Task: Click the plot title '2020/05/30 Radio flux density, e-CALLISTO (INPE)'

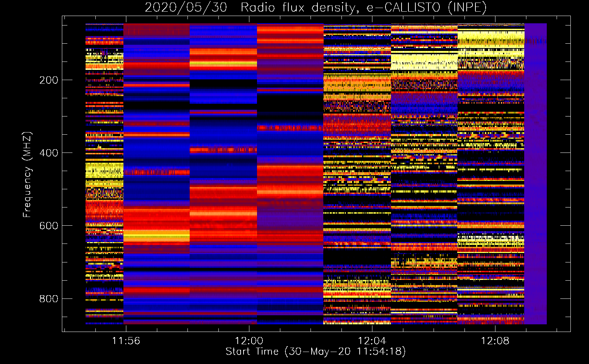Action: point(316,7)
